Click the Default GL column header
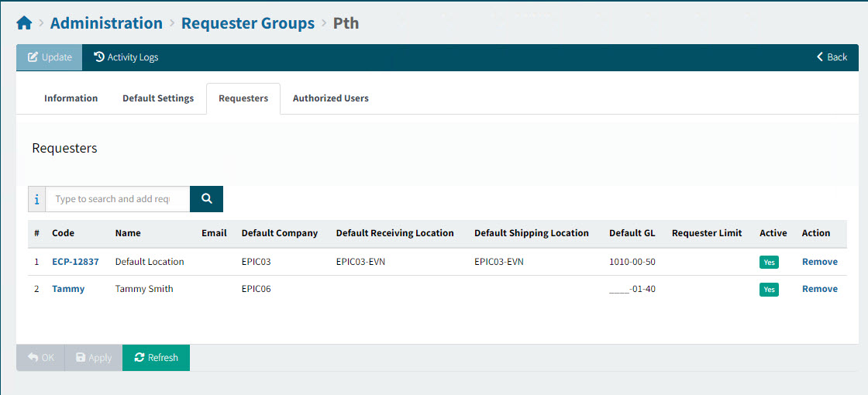This screenshot has width=868, height=395. pyautogui.click(x=632, y=233)
